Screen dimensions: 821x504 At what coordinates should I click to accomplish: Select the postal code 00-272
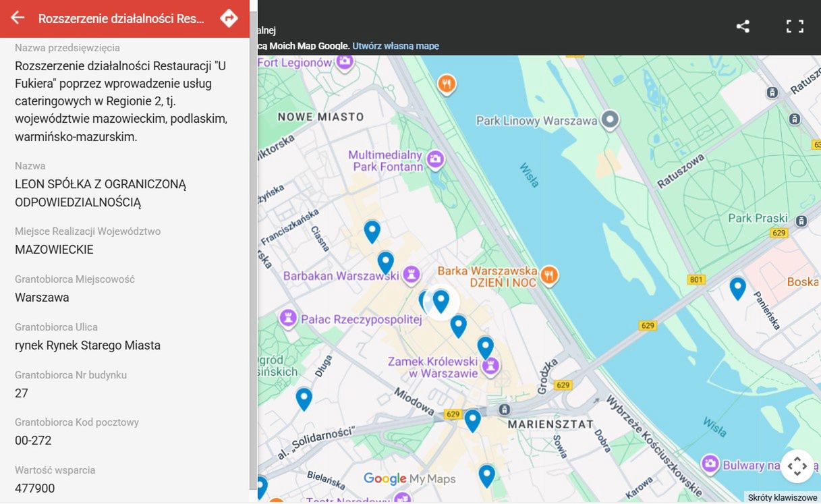point(33,441)
